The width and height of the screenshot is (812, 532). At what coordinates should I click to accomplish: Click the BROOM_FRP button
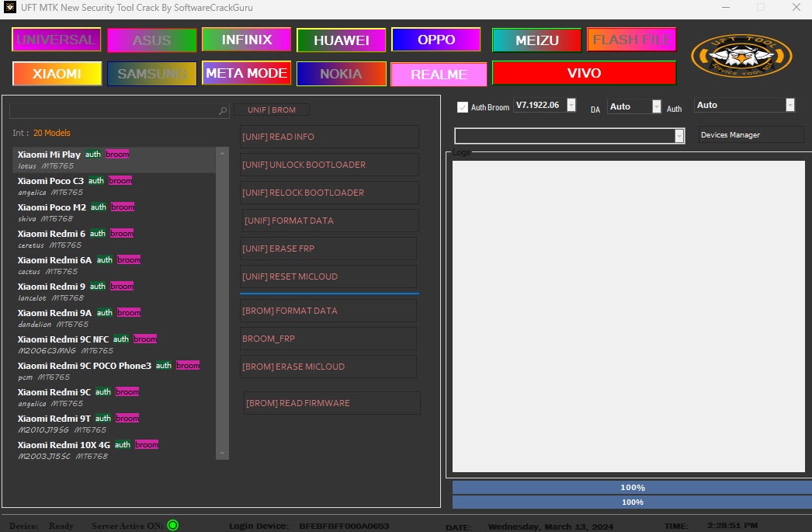tap(328, 339)
